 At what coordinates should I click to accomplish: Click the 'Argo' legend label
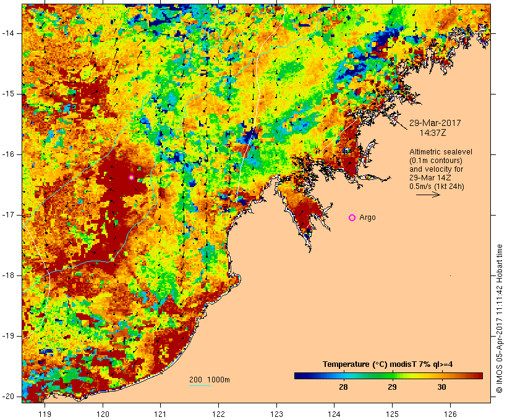pos(368,217)
